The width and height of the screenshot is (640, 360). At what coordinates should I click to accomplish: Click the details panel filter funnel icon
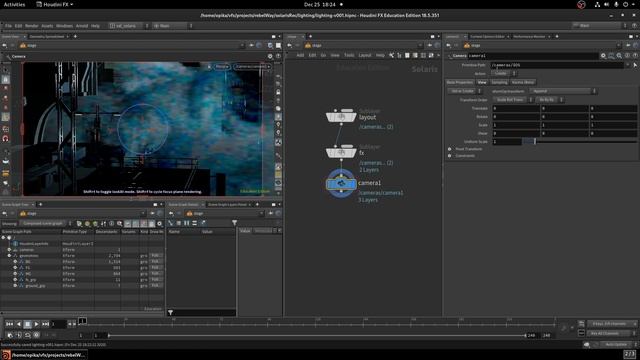(x=234, y=223)
